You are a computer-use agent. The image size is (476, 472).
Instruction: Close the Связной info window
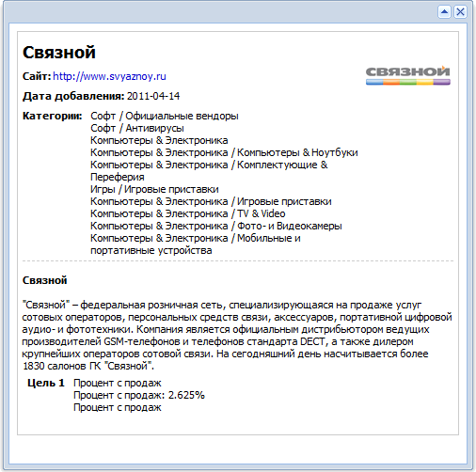460,12
